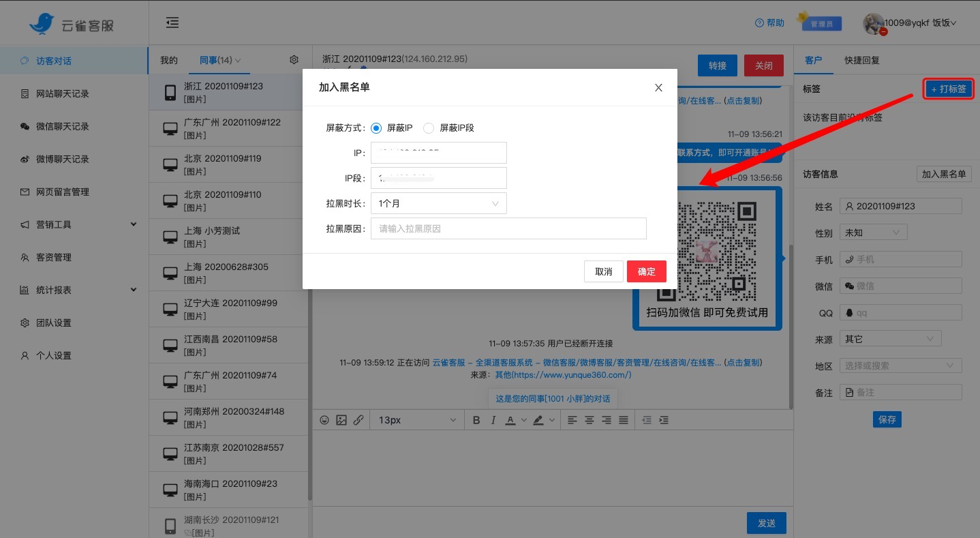Click the 转接 transfer button
The width and height of the screenshot is (980, 538).
(717, 65)
